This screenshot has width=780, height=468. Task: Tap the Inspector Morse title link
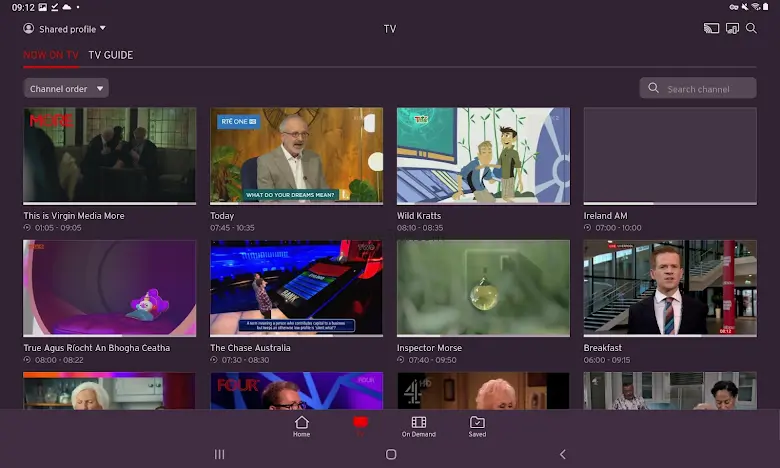point(429,348)
